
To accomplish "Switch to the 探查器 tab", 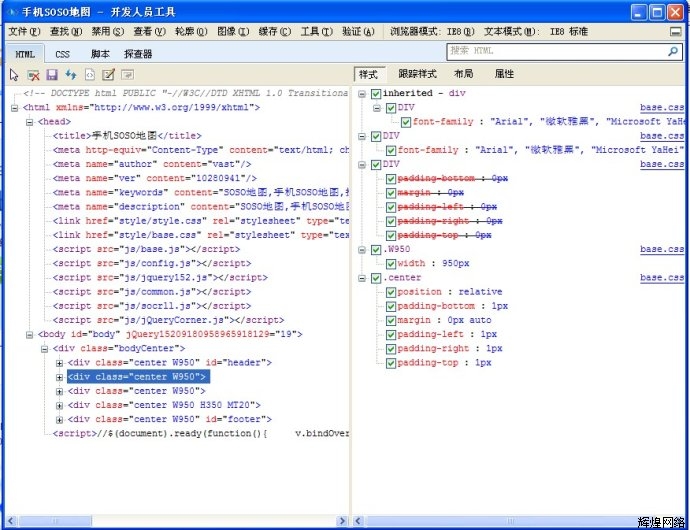I will pyautogui.click(x=138, y=54).
